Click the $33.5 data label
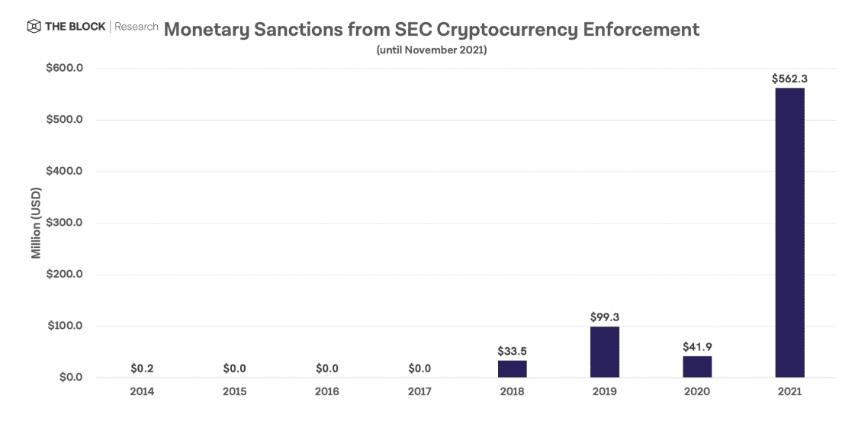This screenshot has height=428, width=868. tap(512, 351)
